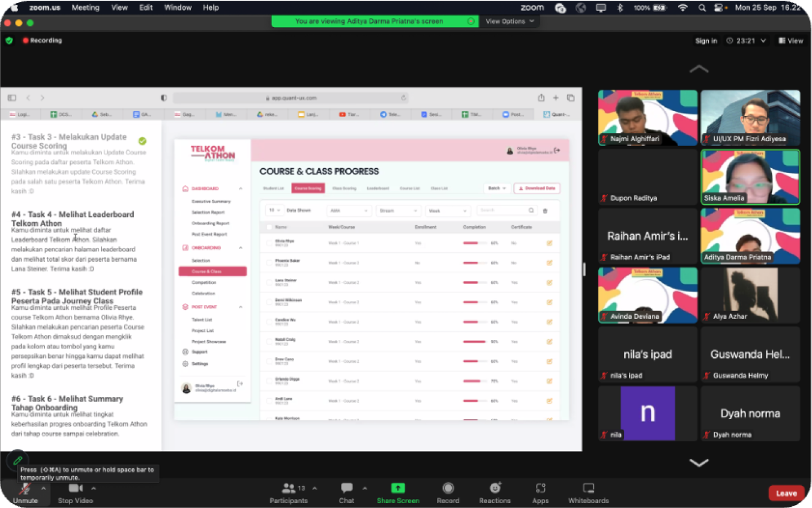The image size is (812, 508).
Task: Switch to the Leaderboard tab
Action: coord(378,189)
